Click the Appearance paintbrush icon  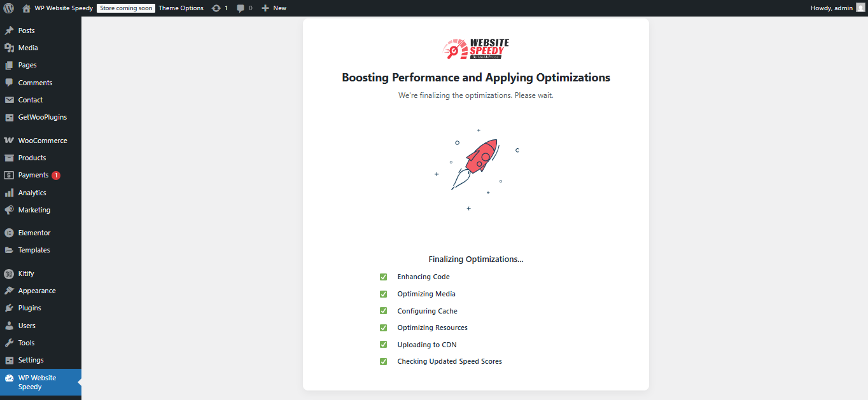coord(9,291)
